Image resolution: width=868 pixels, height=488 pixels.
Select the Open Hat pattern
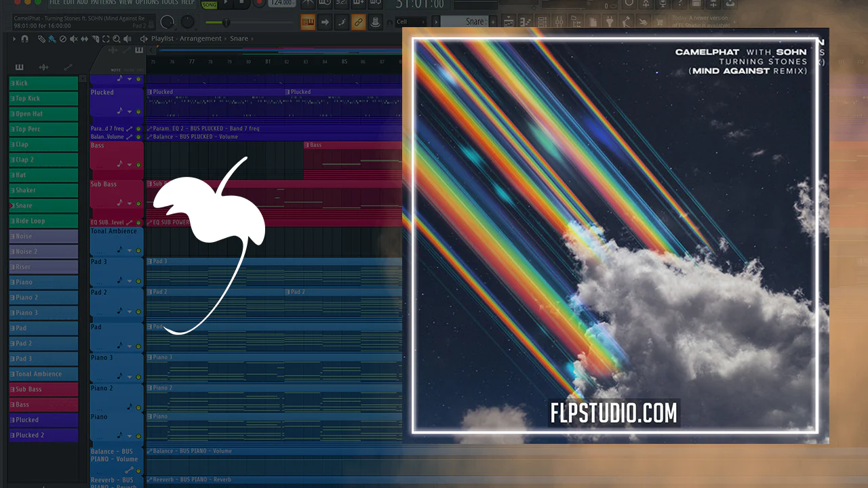[43, 113]
